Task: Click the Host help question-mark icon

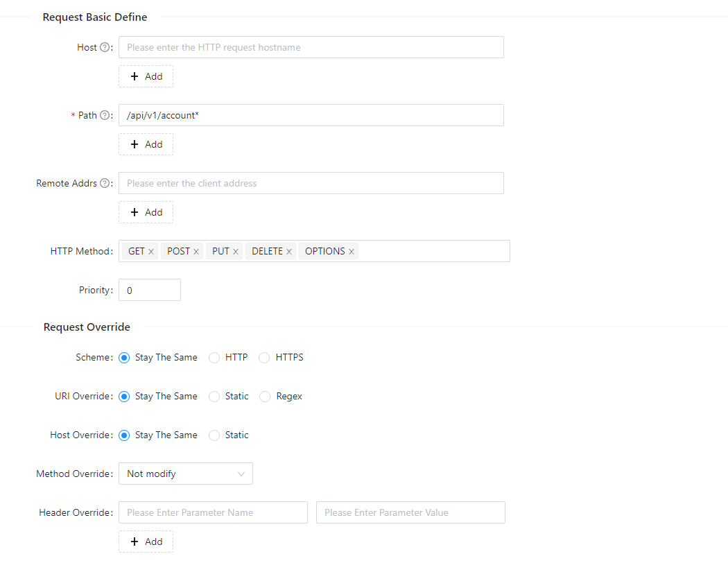Action: click(x=105, y=48)
